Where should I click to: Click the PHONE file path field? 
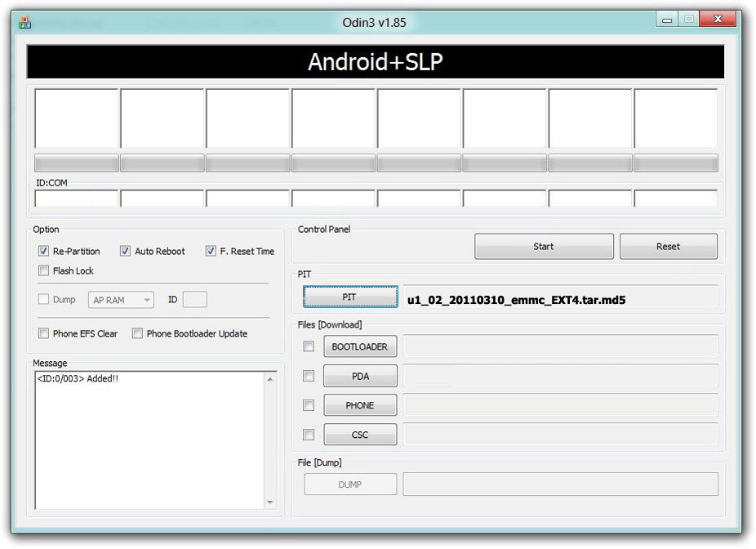(560, 405)
